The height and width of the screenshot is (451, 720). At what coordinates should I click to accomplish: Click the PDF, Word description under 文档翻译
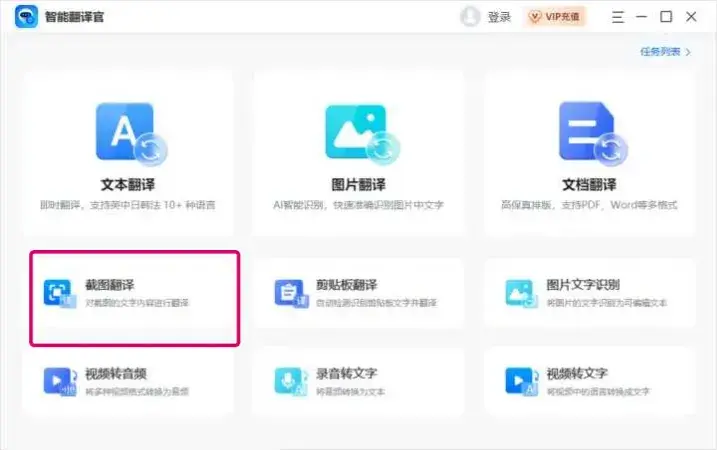point(589,205)
